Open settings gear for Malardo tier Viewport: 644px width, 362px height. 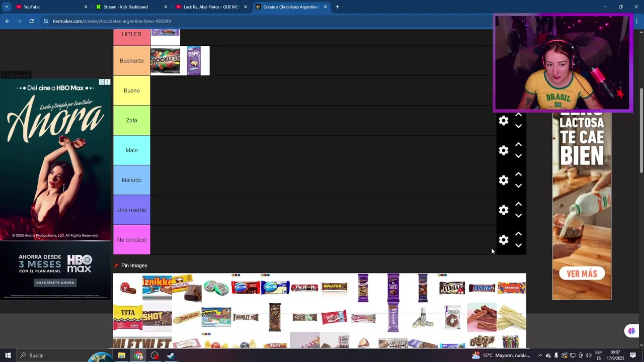coord(504,180)
